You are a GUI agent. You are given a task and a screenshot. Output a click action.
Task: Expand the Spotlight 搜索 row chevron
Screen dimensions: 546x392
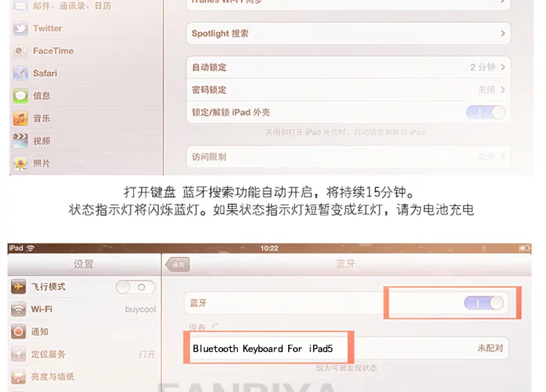[x=502, y=33]
